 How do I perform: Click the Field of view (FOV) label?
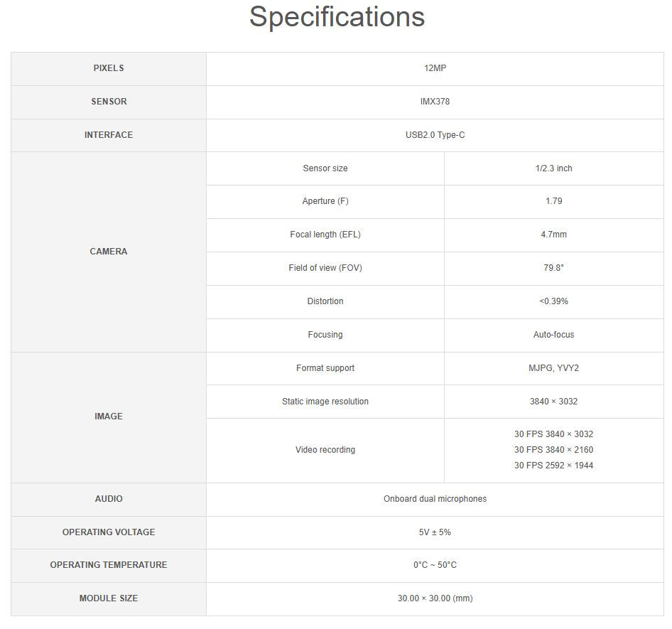(325, 268)
